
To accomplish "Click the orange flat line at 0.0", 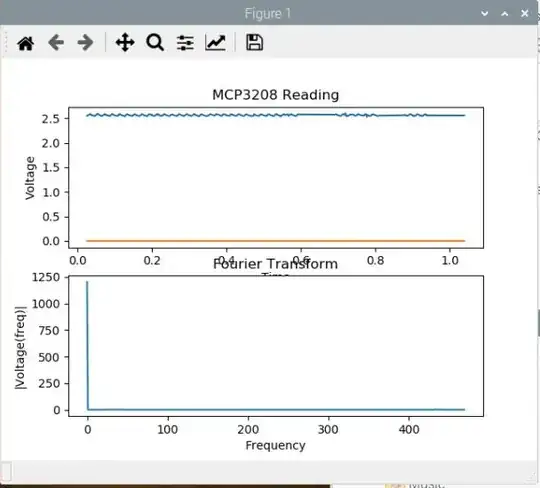I will 276,241.
